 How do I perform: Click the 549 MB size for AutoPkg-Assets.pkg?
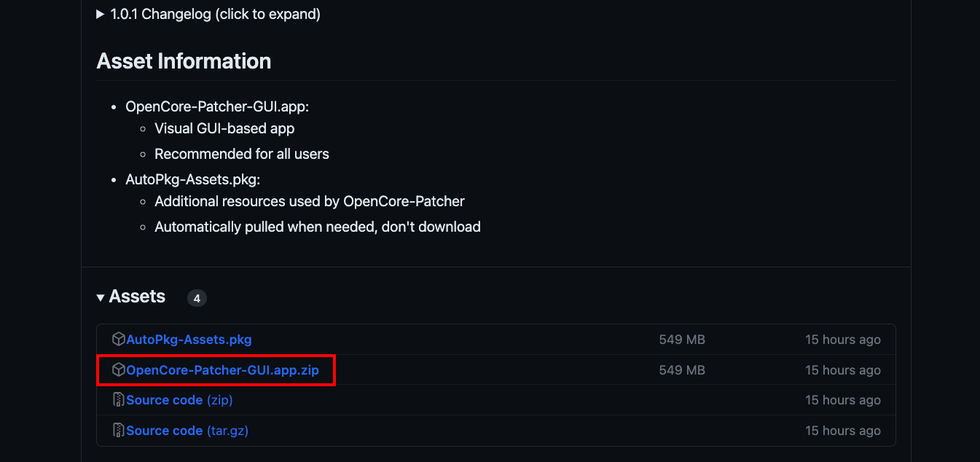(x=681, y=340)
